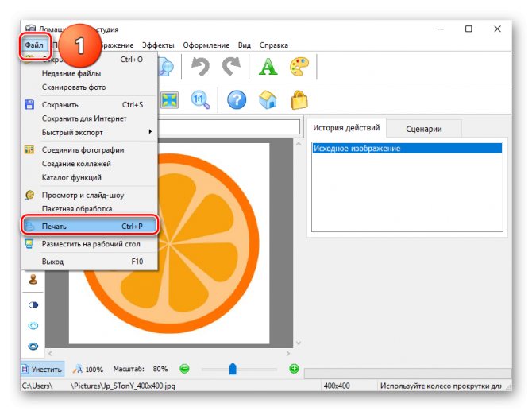532x411 pixels.
Task: Click the zoom scale slider handle
Action: point(233,369)
